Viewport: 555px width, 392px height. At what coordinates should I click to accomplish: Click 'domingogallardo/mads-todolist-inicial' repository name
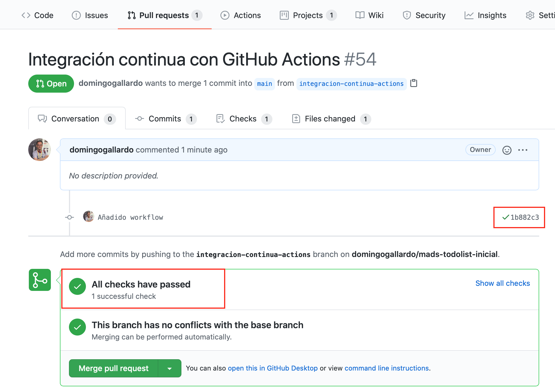point(425,254)
